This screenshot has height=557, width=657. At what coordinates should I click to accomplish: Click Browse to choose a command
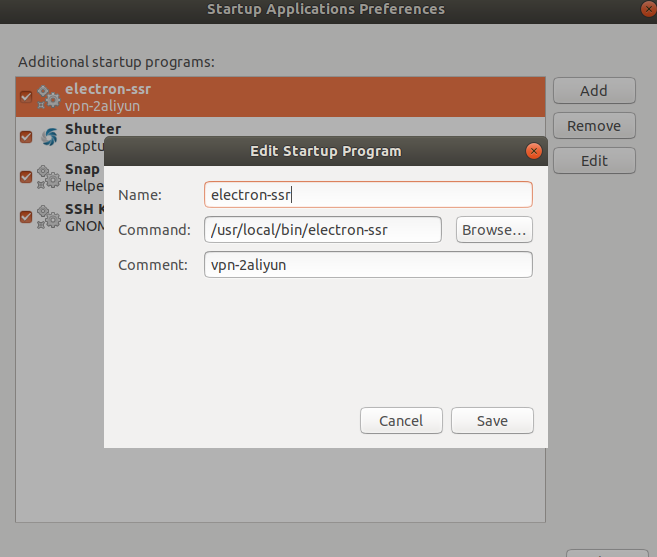[x=494, y=230]
